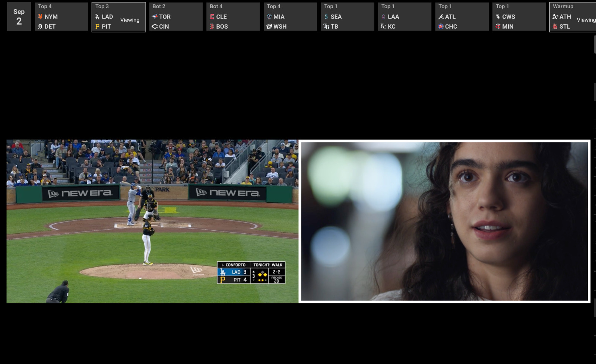This screenshot has width=596, height=364.
Task: Click the Dodgers logo next to LAD
Action: pos(98,17)
